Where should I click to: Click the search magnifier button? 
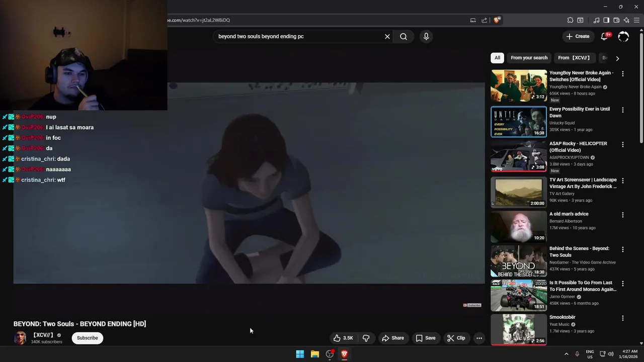404,36
